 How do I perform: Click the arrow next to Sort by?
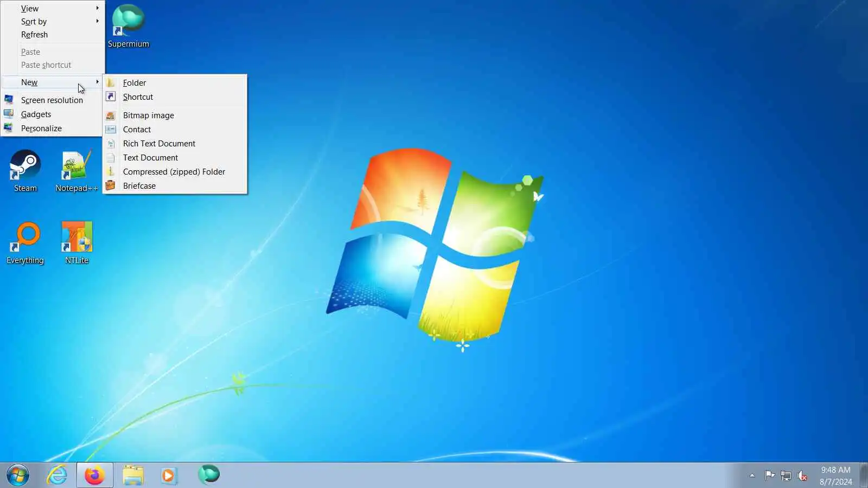coord(97,21)
